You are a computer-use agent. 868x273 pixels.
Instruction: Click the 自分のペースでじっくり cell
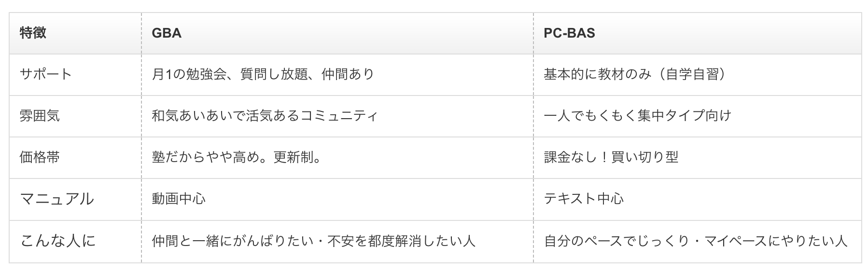(x=695, y=241)
